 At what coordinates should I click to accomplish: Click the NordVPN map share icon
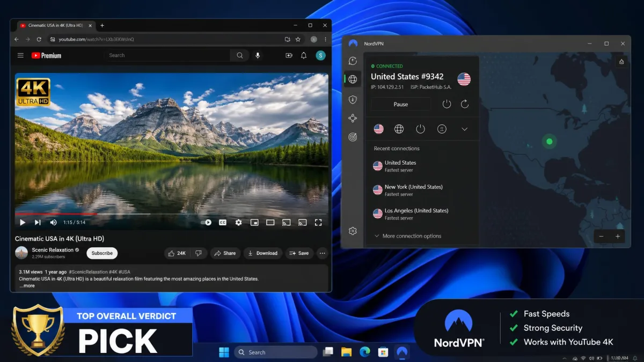pyautogui.click(x=621, y=62)
